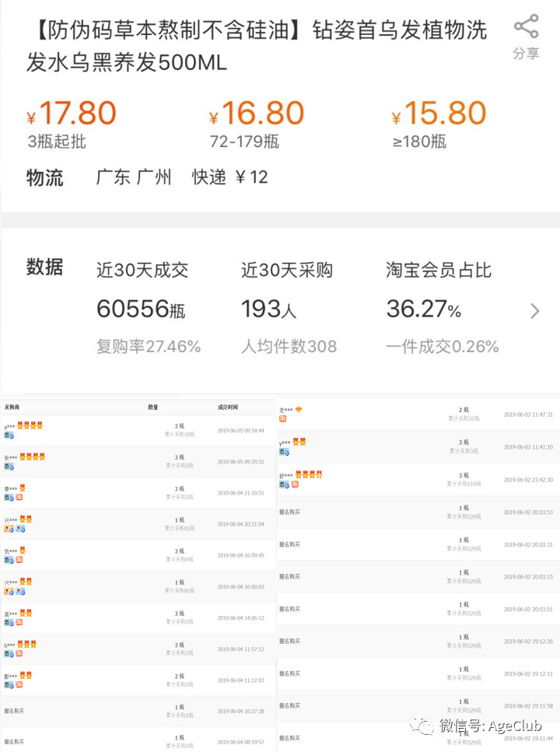Click the 数量 column header
The image size is (560, 752).
pyautogui.click(x=153, y=407)
